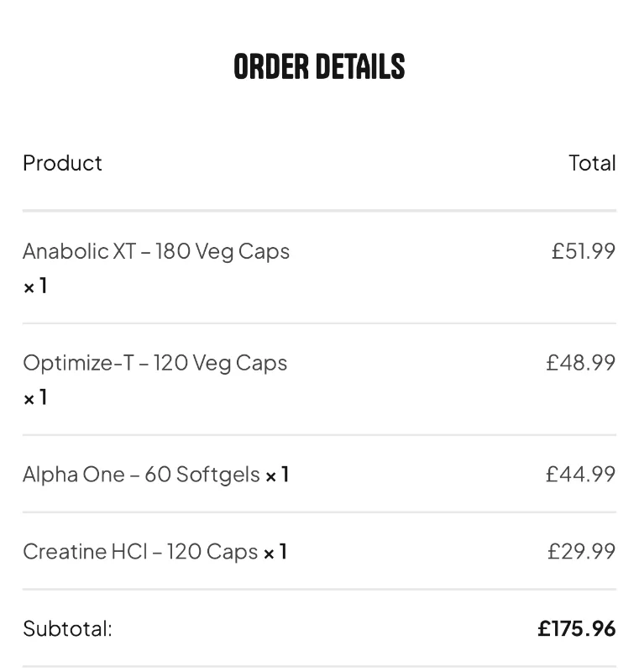Click the Veg Caps text in Optimize-T row
The image size is (639, 672).
(240, 364)
